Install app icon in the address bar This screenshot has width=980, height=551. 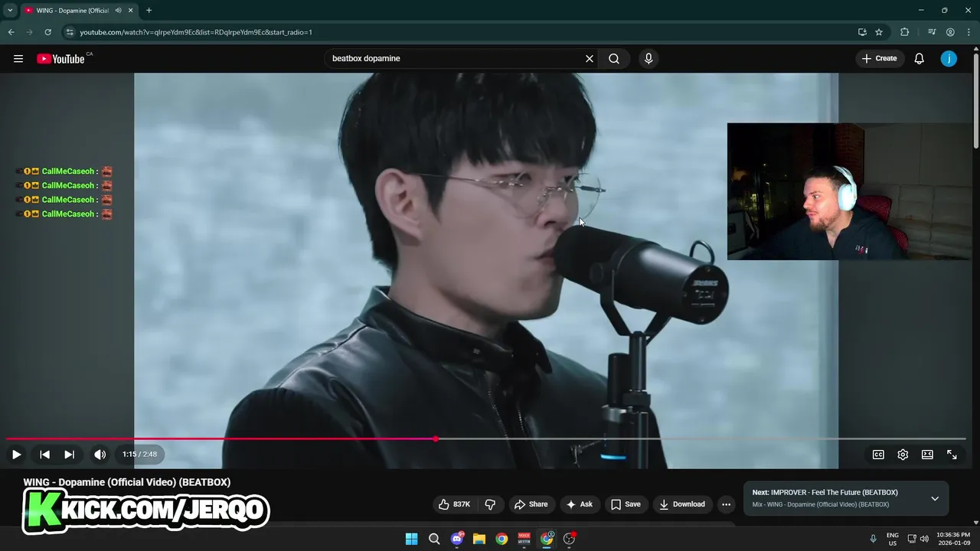862,32
